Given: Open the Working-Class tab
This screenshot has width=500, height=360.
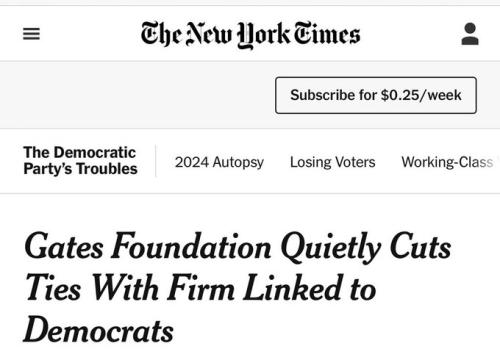Looking at the screenshot, I should click(447, 162).
